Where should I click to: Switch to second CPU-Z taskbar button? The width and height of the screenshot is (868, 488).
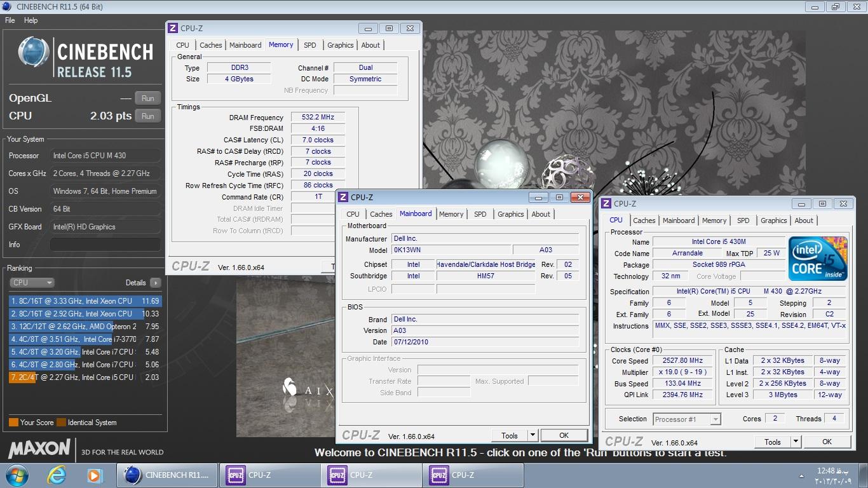coord(371,475)
